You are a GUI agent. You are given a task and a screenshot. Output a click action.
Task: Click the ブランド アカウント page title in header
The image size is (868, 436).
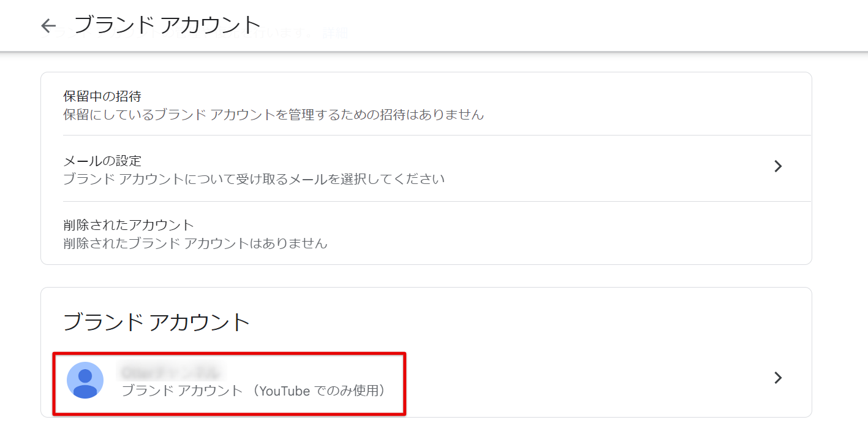click(x=168, y=26)
